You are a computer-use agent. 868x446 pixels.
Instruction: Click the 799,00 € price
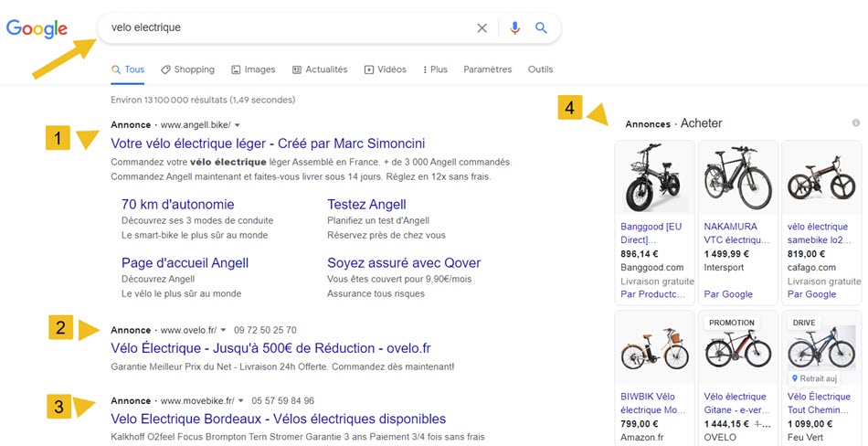coord(639,424)
